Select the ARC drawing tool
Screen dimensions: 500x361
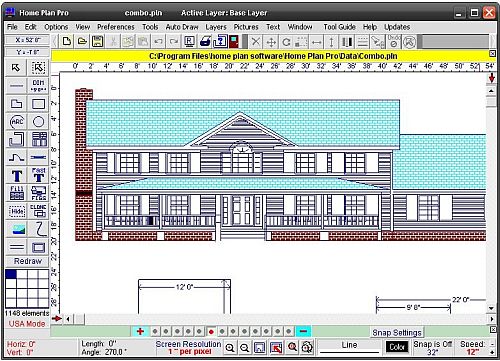coord(16,122)
